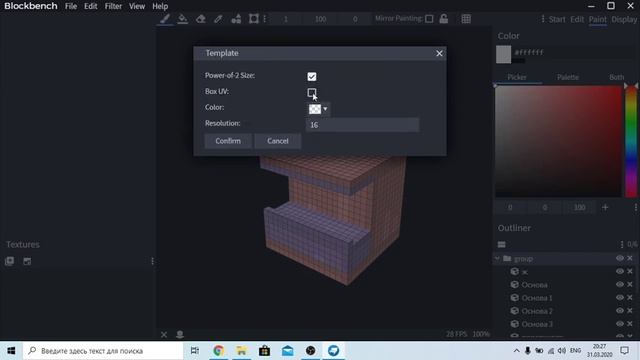Cancel the Template dialog
This screenshot has width=640, height=360.
278,141
